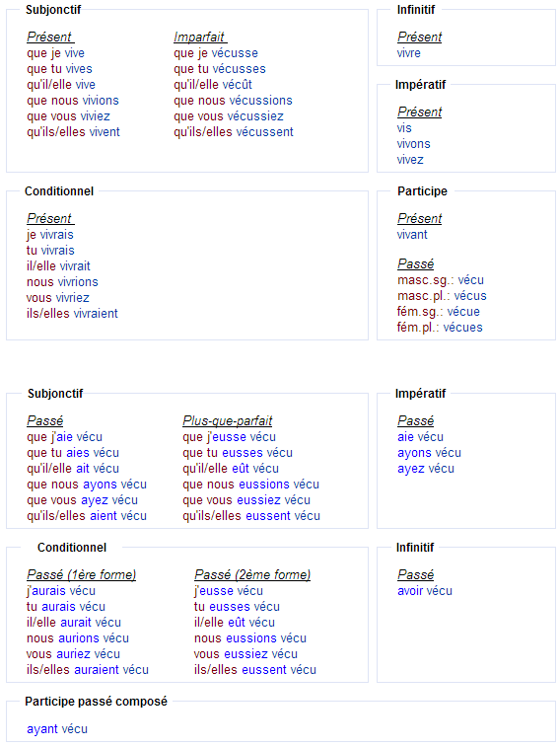Click the Subjonctif Imparfait heading link

(x=200, y=37)
